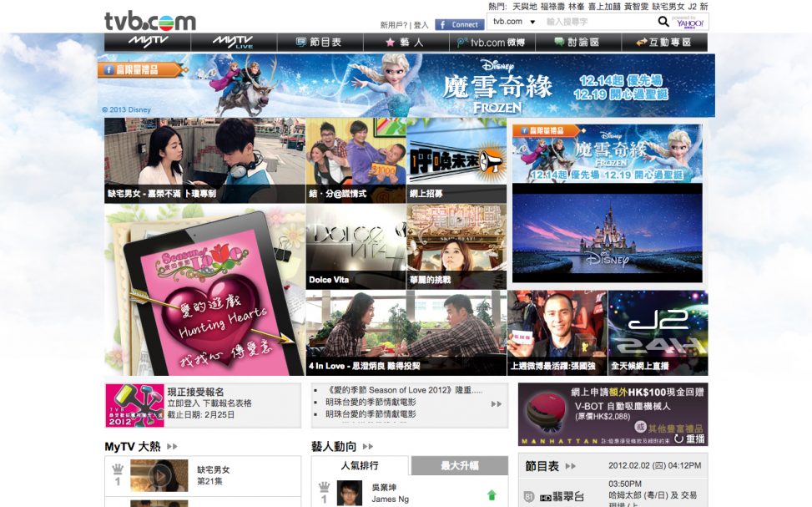
Task: Click the search input field
Action: pyautogui.click(x=598, y=22)
